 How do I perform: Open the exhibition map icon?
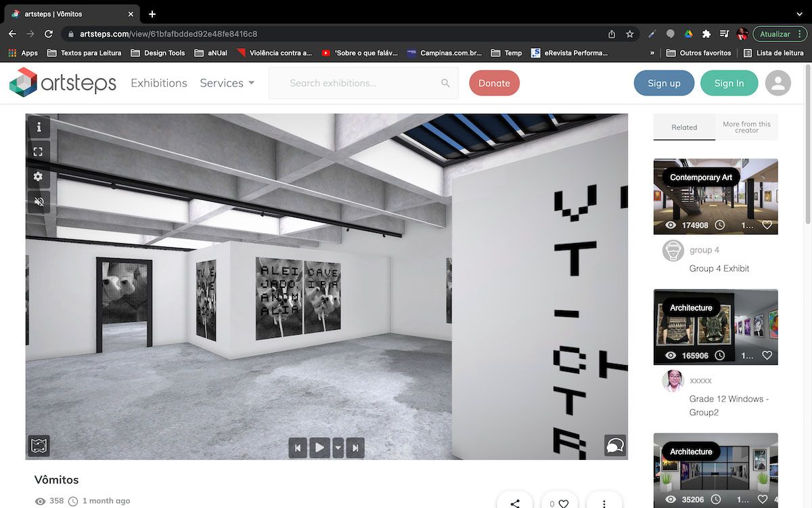(x=39, y=446)
